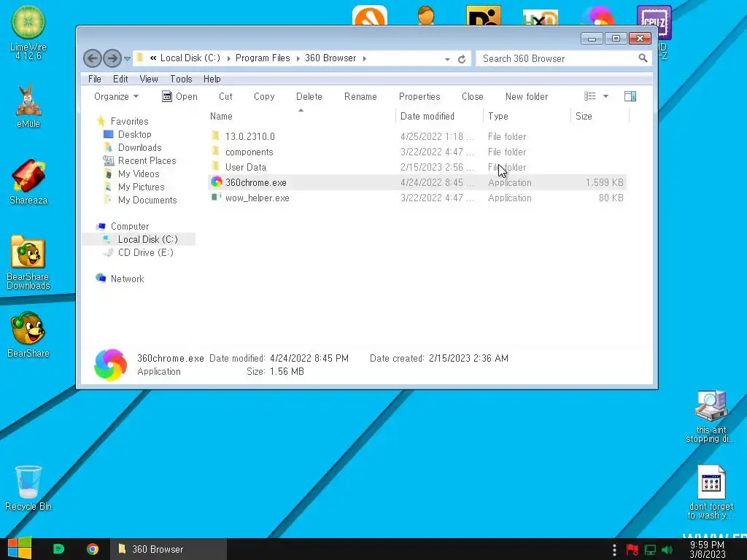
Task: Select the eMule desktop icon
Action: [x=28, y=106]
